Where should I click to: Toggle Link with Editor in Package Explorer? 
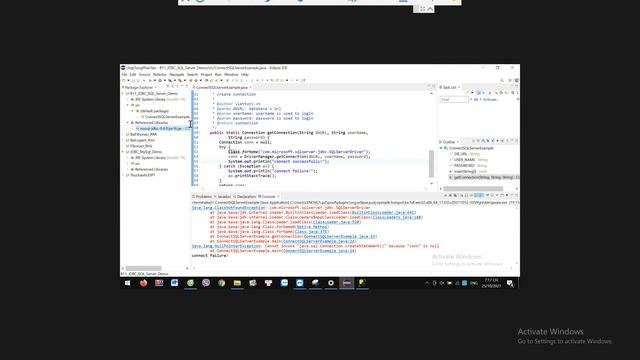coord(173,87)
